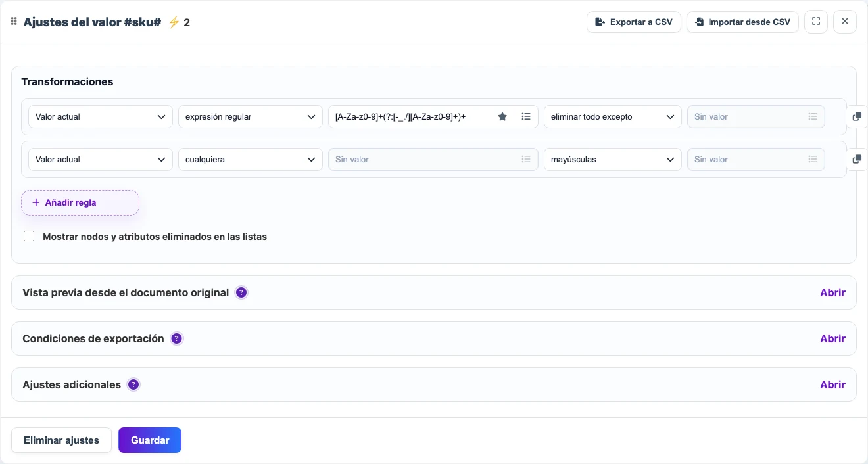
Task: Click Añadir regla button
Action: pos(80,202)
